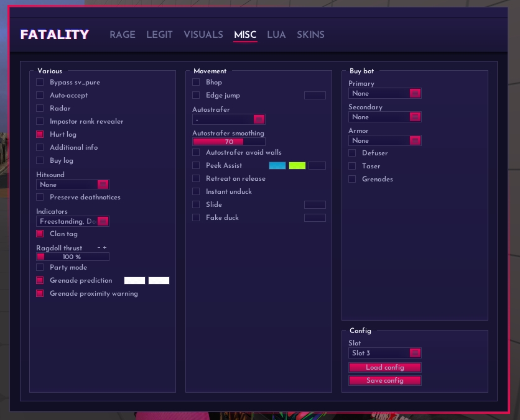520x420 pixels.
Task: Go to the SKINS tab
Action: pyautogui.click(x=310, y=35)
